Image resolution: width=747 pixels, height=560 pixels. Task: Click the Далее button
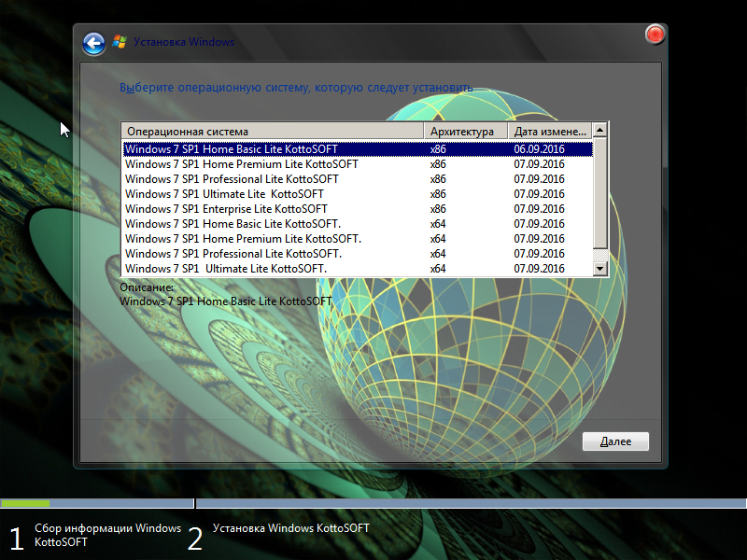click(615, 441)
